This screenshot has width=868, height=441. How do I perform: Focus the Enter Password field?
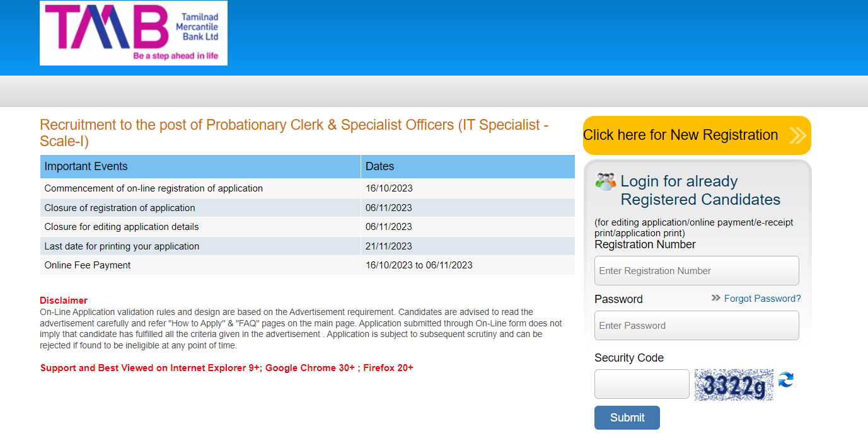[697, 326]
